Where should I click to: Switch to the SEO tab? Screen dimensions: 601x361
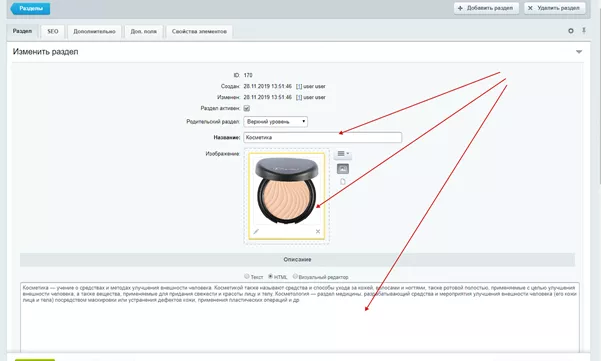(53, 31)
